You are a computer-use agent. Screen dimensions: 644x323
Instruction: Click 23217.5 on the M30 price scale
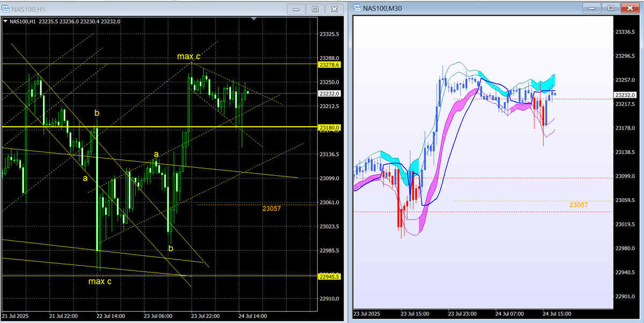(x=626, y=104)
